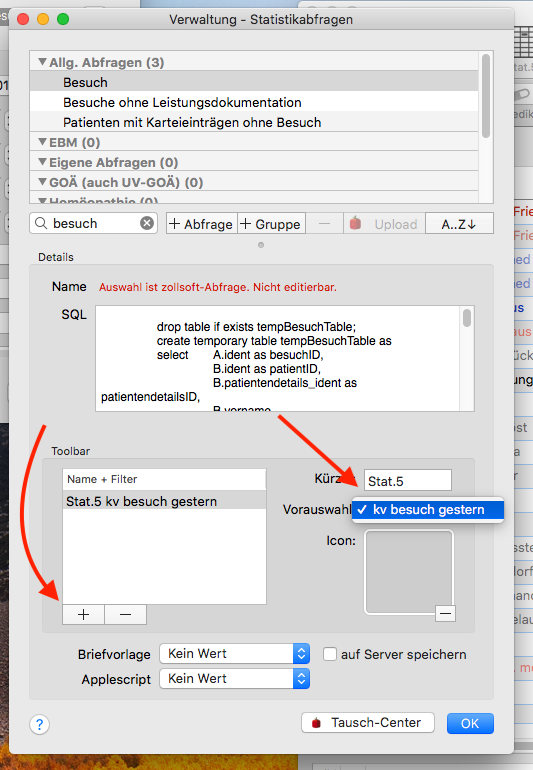Choose kv besuch gestern preselection
Viewport: 533px width, 770px height.
coord(428,510)
